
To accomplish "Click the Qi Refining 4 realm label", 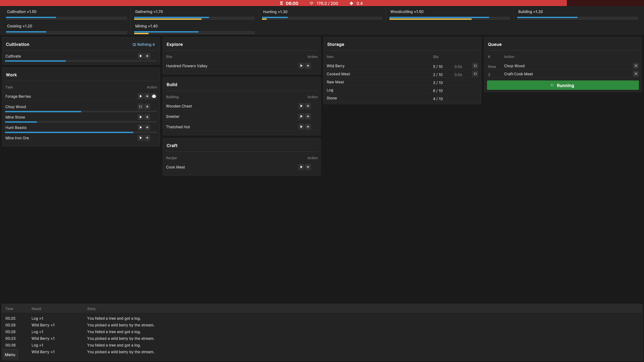I will (144, 45).
